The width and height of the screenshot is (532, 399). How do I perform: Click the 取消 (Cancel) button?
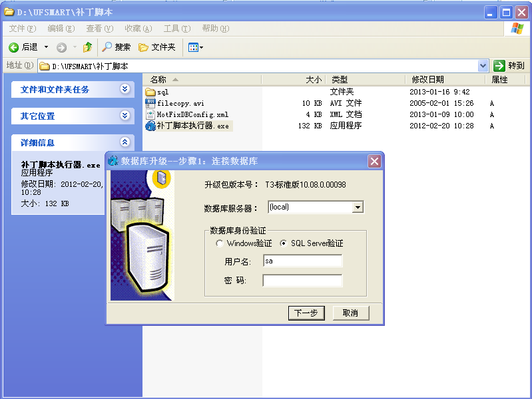click(x=350, y=313)
